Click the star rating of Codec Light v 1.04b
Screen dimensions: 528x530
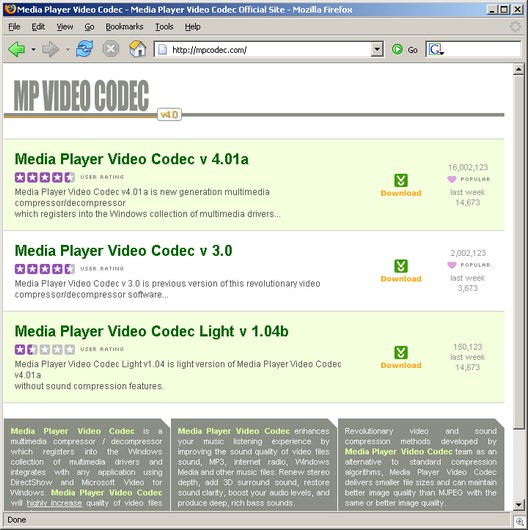pyautogui.click(x=45, y=349)
